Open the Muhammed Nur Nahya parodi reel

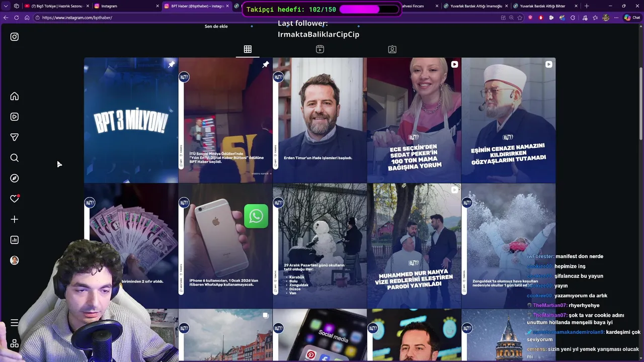tap(414, 246)
